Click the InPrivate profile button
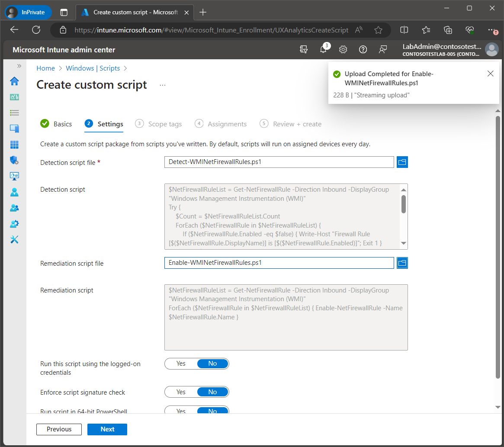 [x=28, y=12]
